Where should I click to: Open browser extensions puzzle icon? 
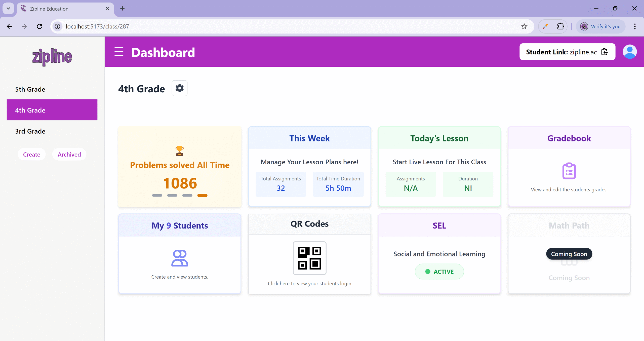tap(560, 26)
